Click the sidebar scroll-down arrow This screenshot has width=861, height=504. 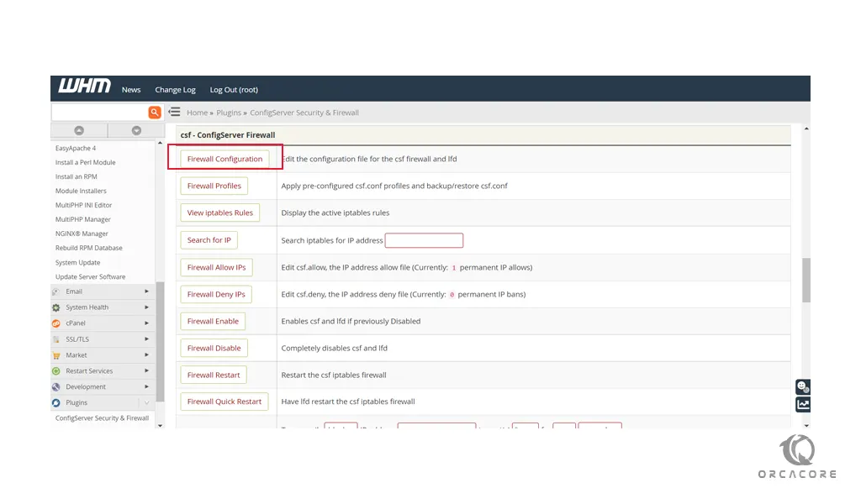pyautogui.click(x=161, y=425)
